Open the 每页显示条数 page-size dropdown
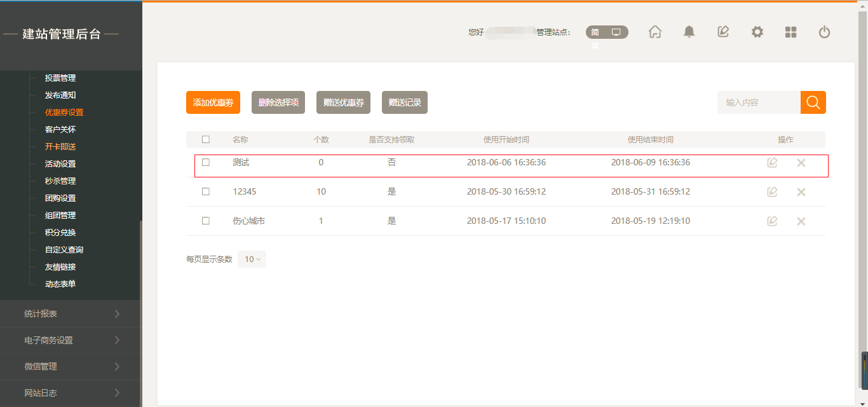The image size is (868, 407). tap(252, 259)
